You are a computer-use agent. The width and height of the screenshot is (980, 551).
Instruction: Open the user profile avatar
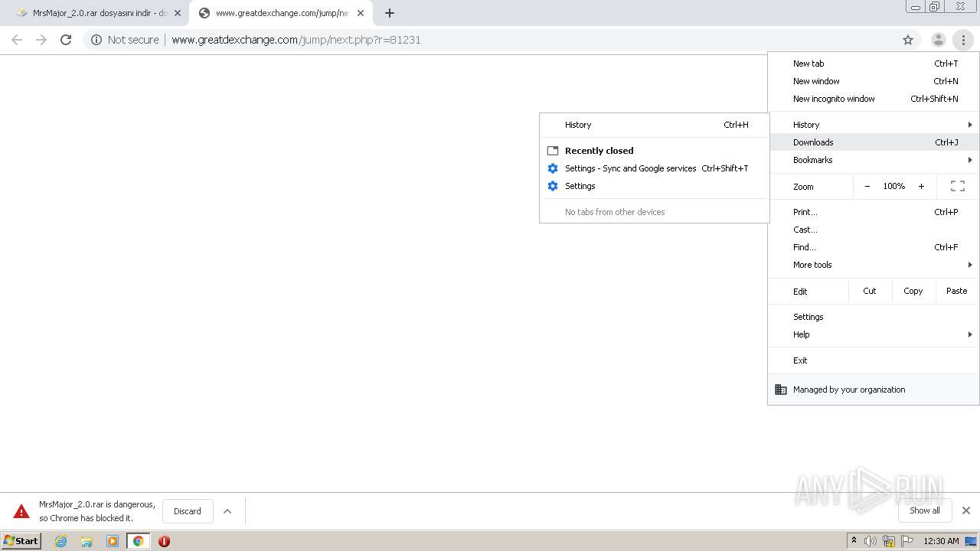(938, 40)
